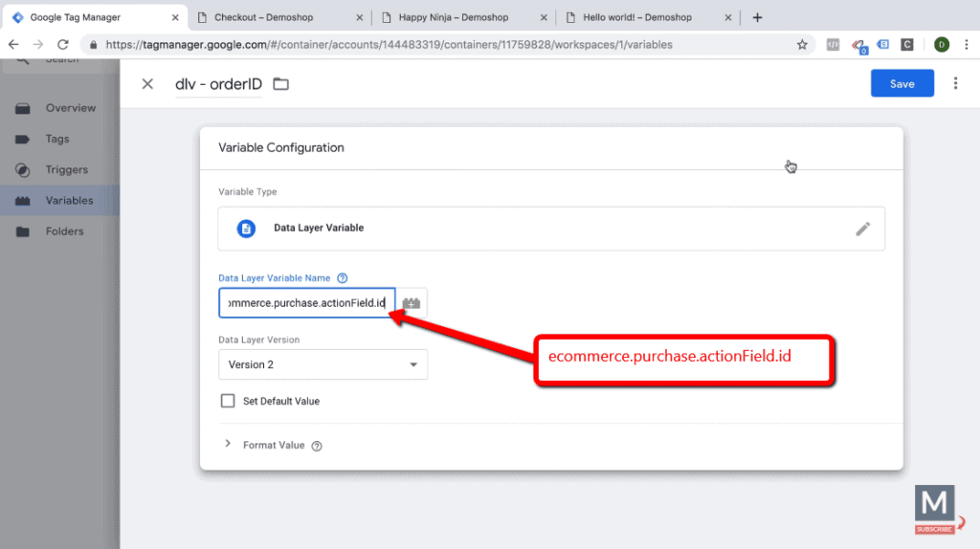Image resolution: width=980 pixels, height=549 pixels.
Task: Click the Subscribe button on channel logo
Action: 934,529
